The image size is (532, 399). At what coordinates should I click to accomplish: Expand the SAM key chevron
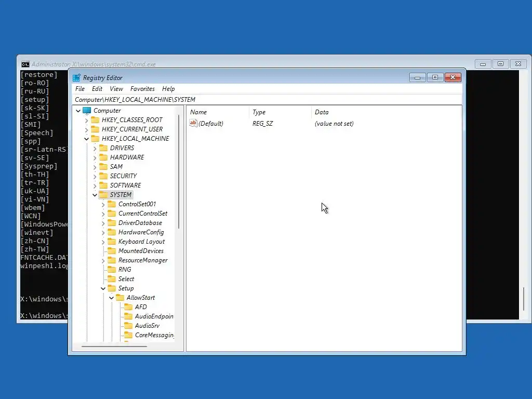95,167
